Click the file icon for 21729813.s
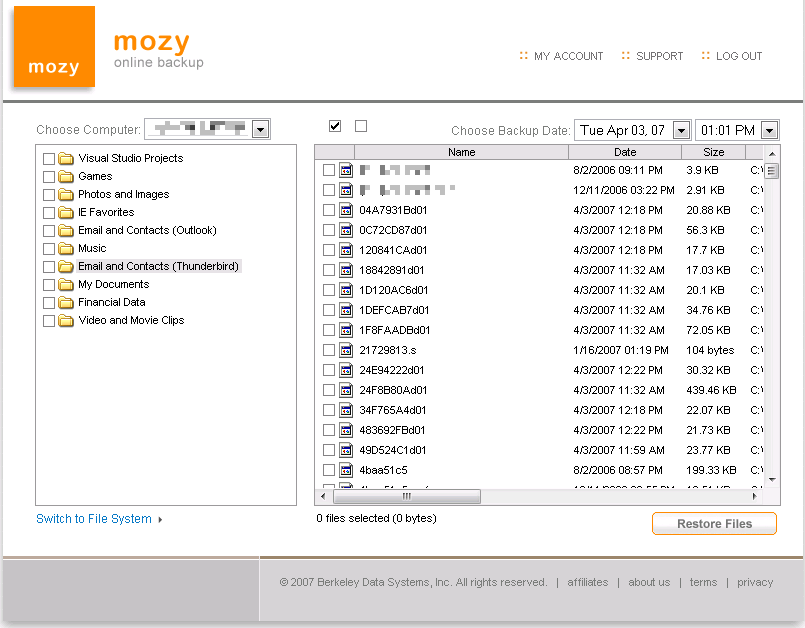 (x=346, y=350)
